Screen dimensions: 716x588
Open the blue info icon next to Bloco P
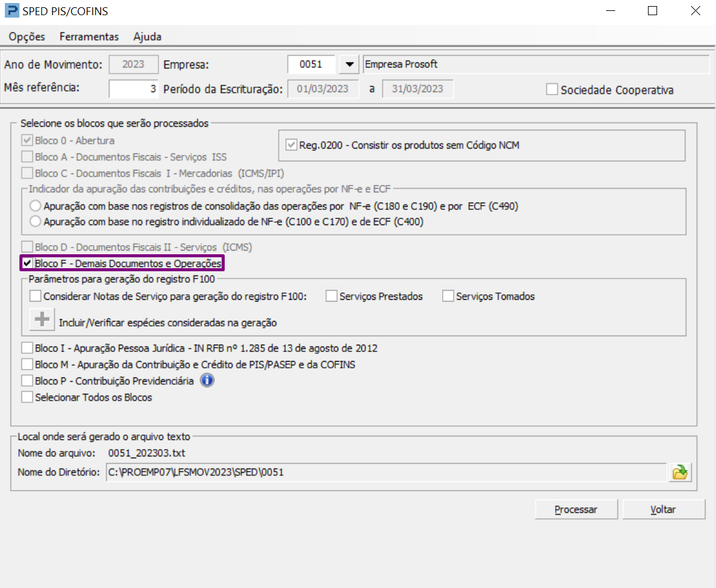click(x=207, y=380)
